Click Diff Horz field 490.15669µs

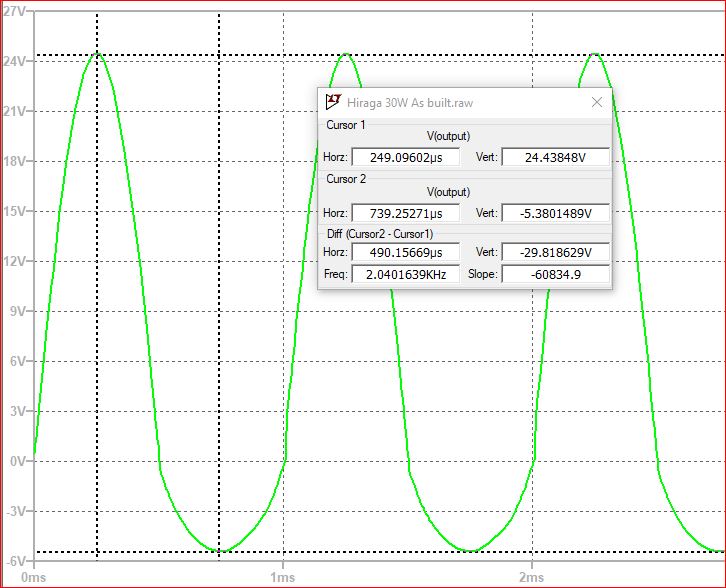point(406,252)
